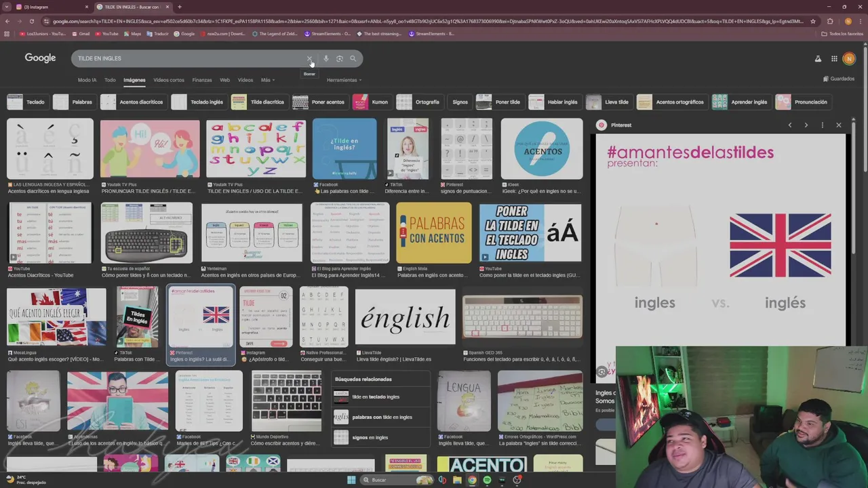Open the tab search dropdown arrow
The image size is (868, 488).
[x=7, y=7]
